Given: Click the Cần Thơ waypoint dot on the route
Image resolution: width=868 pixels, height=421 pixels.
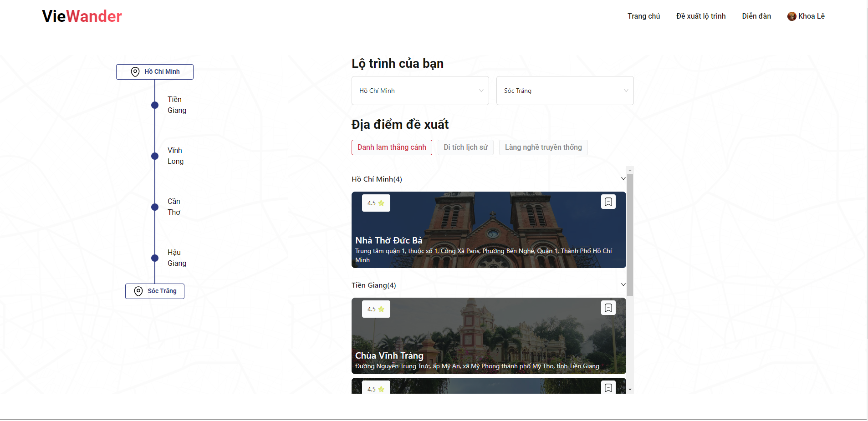Looking at the screenshot, I should 155,207.
